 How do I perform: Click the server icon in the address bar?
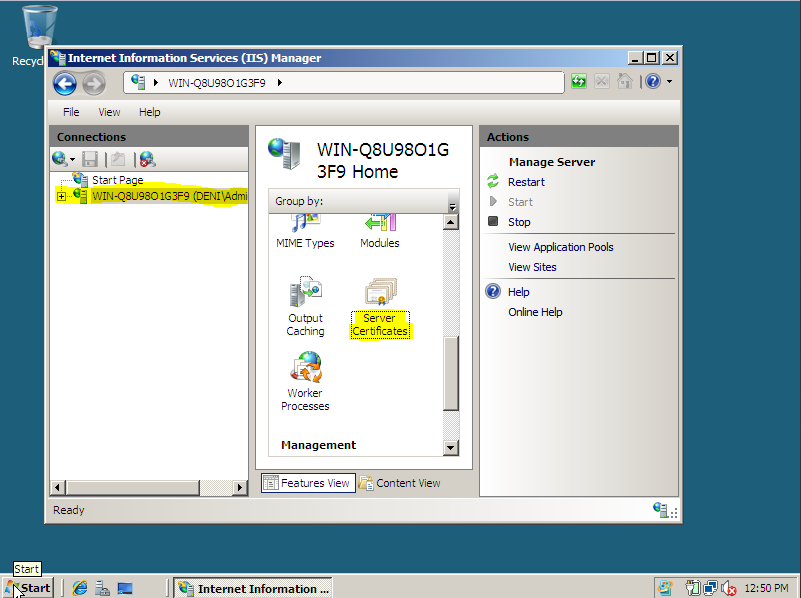(x=138, y=82)
